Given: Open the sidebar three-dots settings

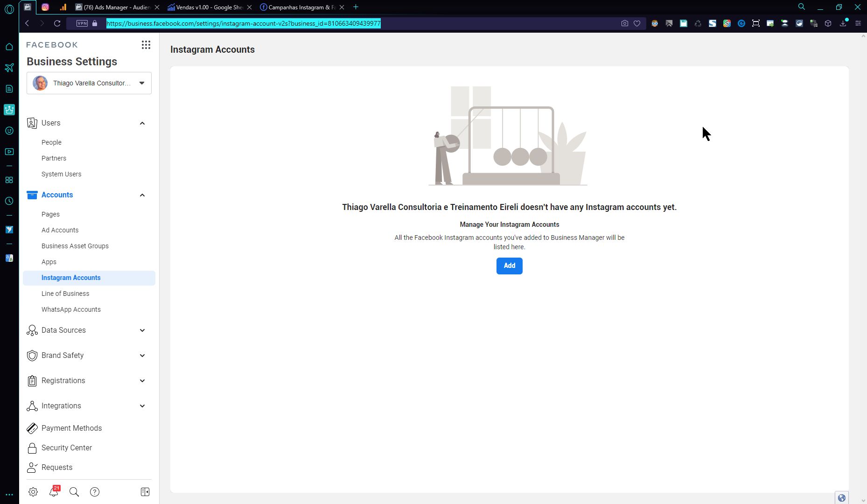Looking at the screenshot, I should click(x=9, y=495).
